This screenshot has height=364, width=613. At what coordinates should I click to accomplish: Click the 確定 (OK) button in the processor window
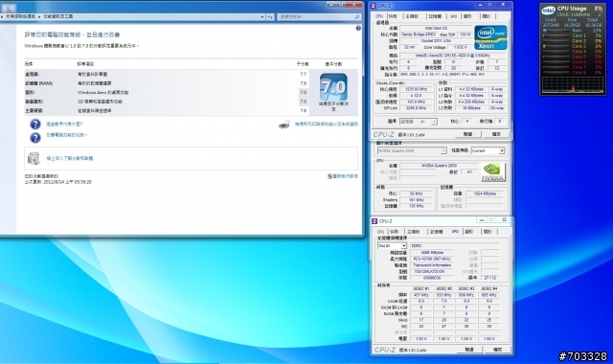pos(496,134)
